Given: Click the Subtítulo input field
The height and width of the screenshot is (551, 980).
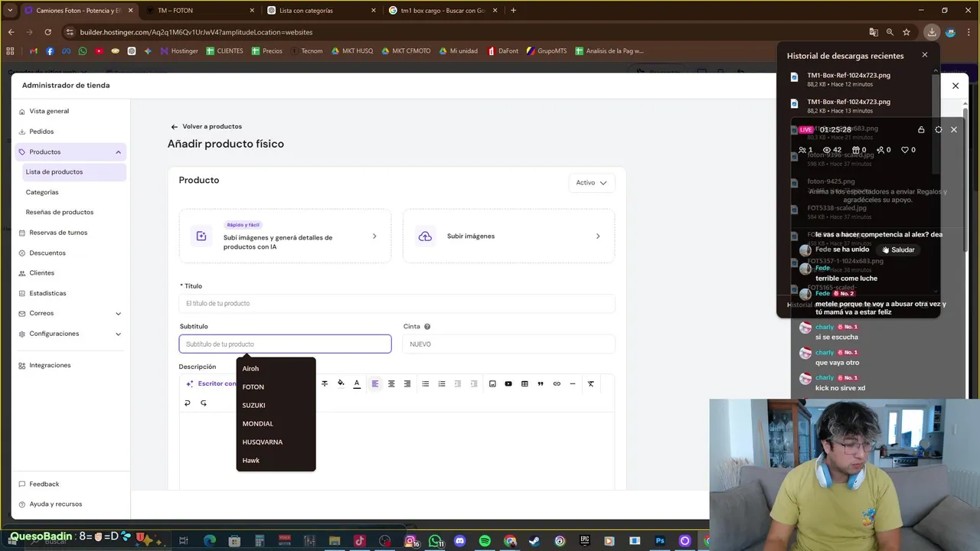Looking at the screenshot, I should click(x=285, y=344).
